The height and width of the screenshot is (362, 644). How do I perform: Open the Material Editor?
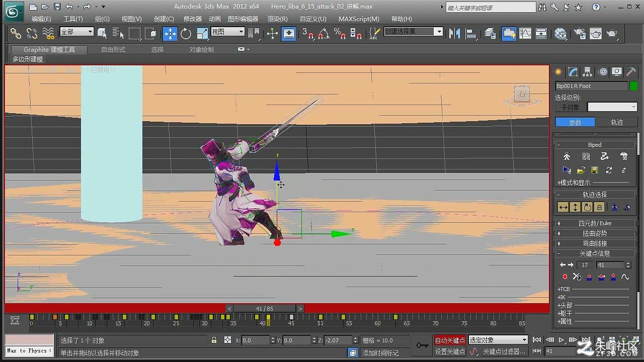tap(560, 33)
